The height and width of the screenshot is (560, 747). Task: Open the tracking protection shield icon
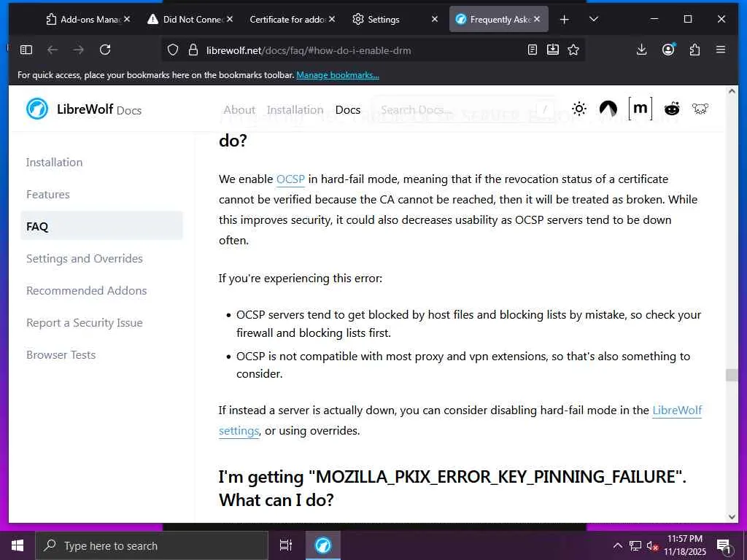tap(173, 50)
